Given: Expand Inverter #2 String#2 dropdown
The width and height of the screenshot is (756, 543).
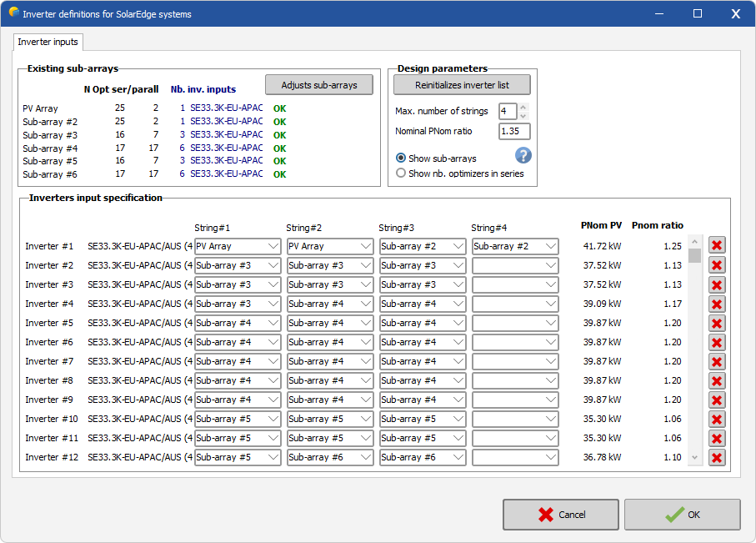Looking at the screenshot, I should pos(330,265).
